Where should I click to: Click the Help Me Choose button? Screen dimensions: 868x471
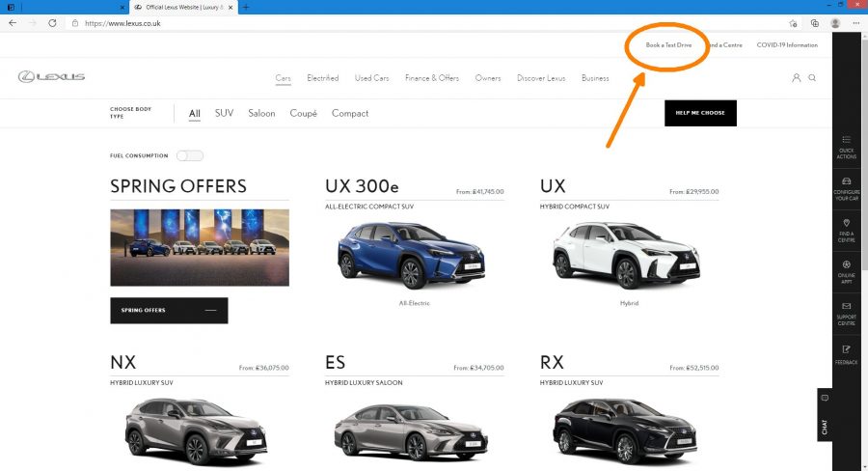coord(700,113)
